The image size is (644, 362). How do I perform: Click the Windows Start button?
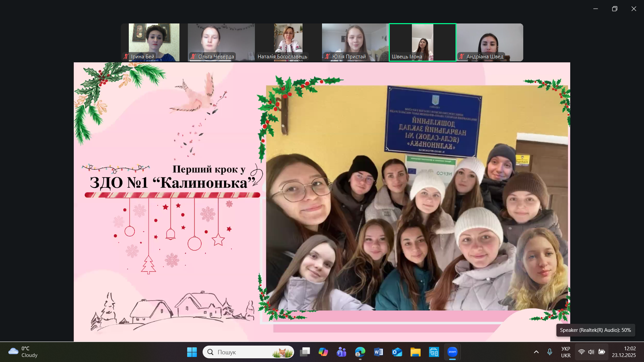(192, 352)
